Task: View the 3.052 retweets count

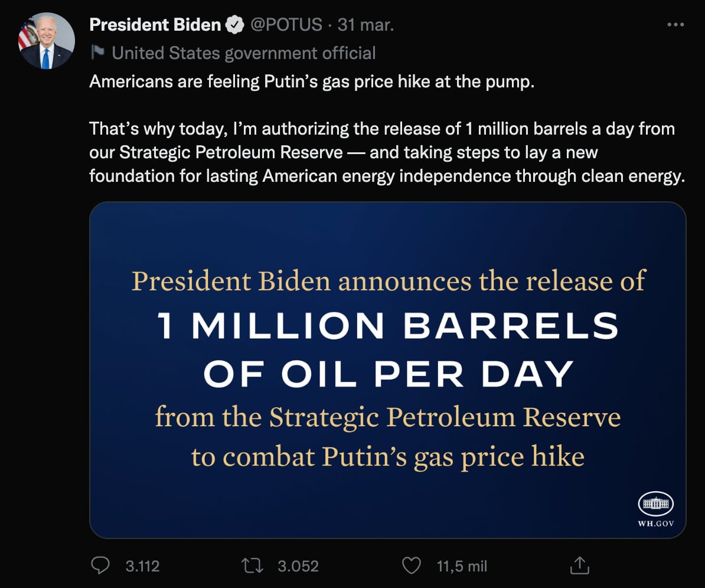Action: (297, 566)
